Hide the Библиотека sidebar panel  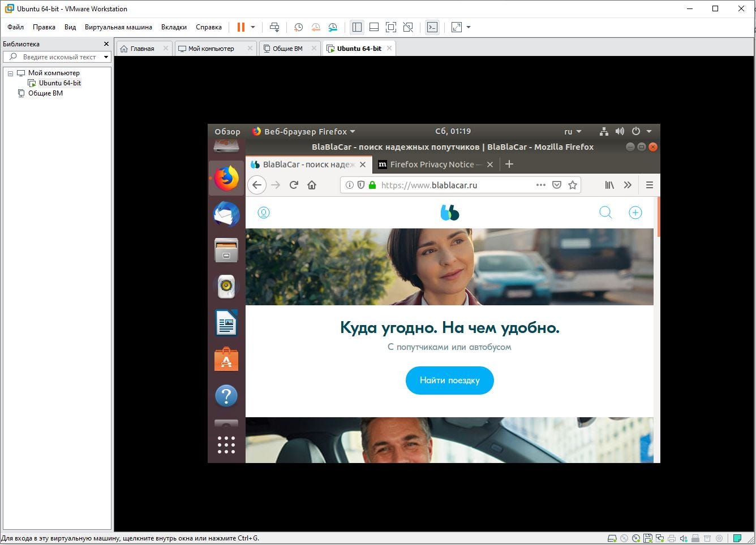tap(106, 44)
